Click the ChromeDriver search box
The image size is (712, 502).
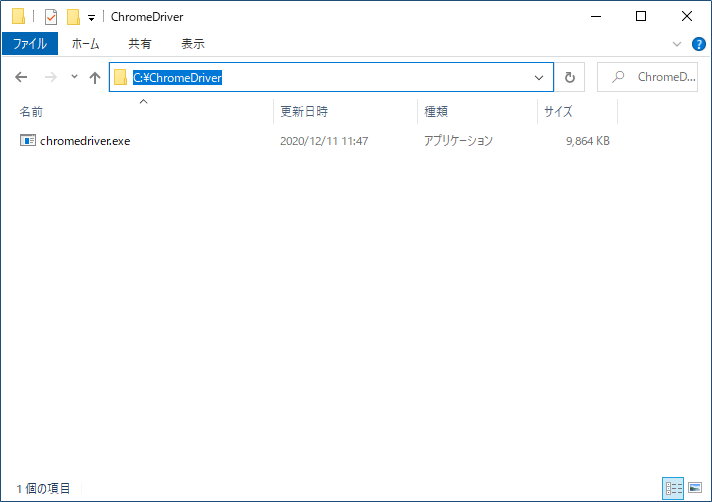coord(647,77)
